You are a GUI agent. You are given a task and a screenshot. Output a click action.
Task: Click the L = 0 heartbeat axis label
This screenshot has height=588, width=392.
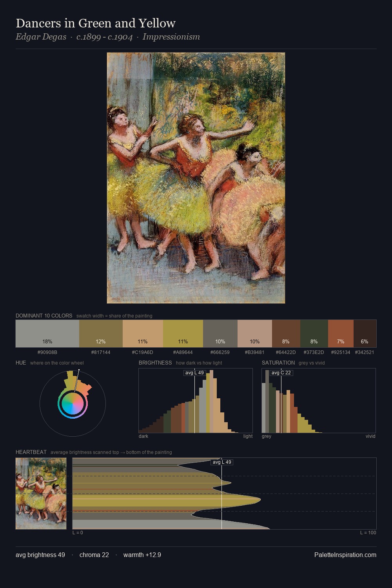[78, 533]
